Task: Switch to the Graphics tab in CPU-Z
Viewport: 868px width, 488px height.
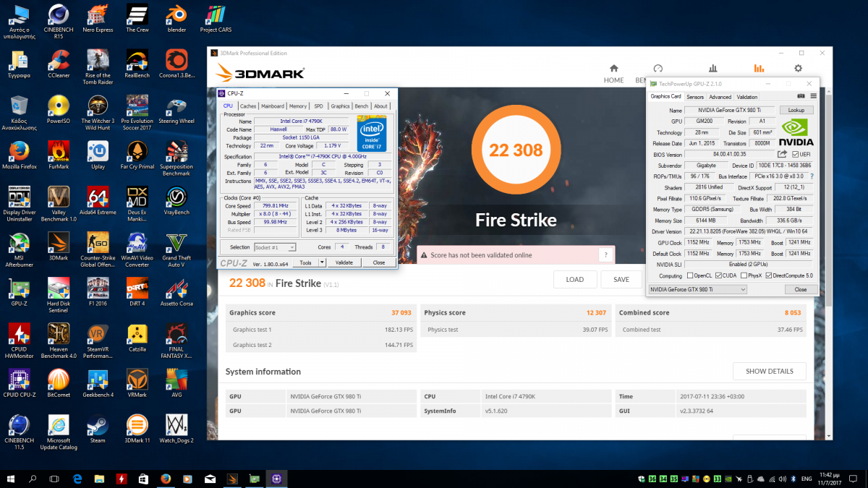Action: tap(341, 106)
